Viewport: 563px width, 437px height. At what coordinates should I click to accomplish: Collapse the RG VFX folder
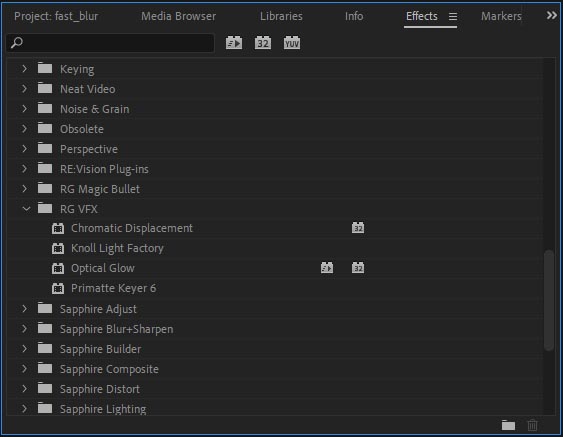pos(26,209)
